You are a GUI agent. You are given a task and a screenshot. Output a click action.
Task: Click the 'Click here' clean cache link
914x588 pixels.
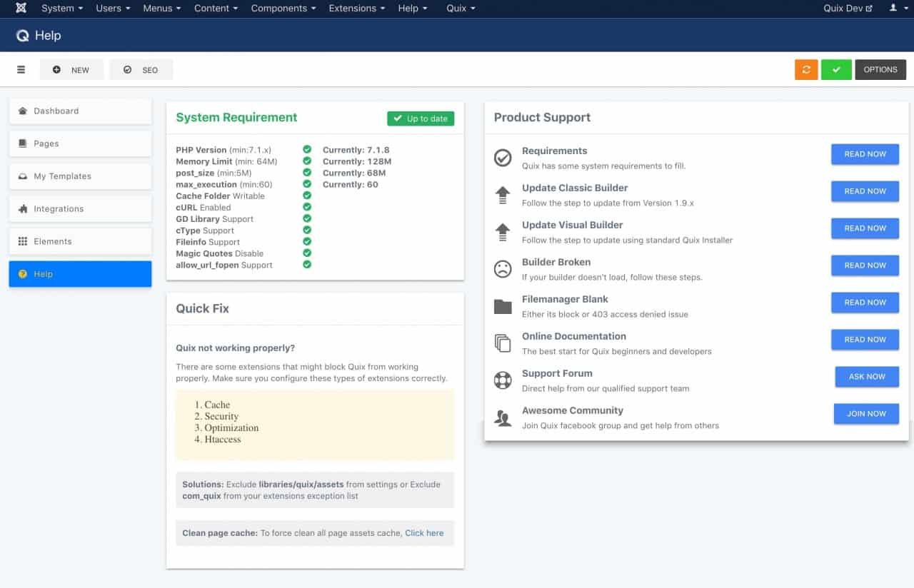pyautogui.click(x=424, y=533)
